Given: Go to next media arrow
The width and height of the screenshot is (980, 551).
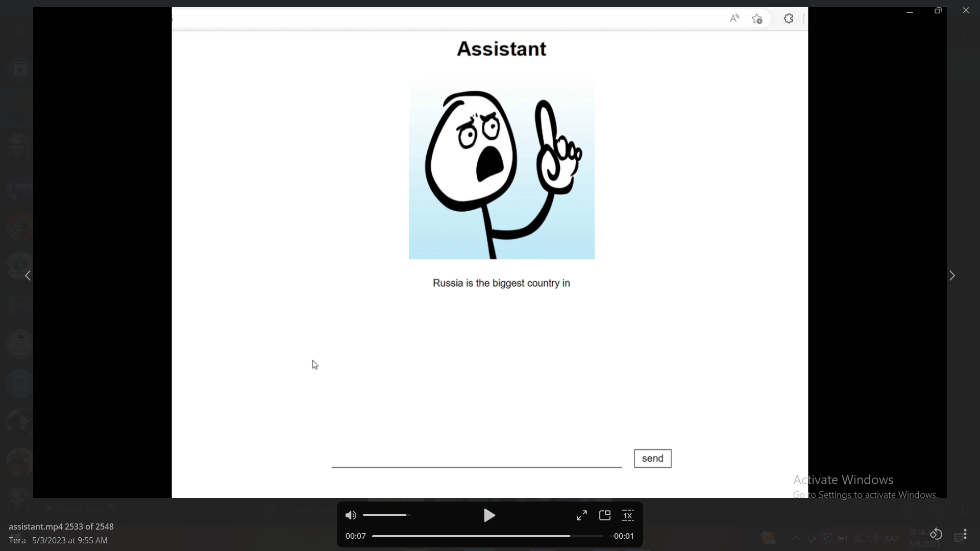Looking at the screenshot, I should coord(952,275).
